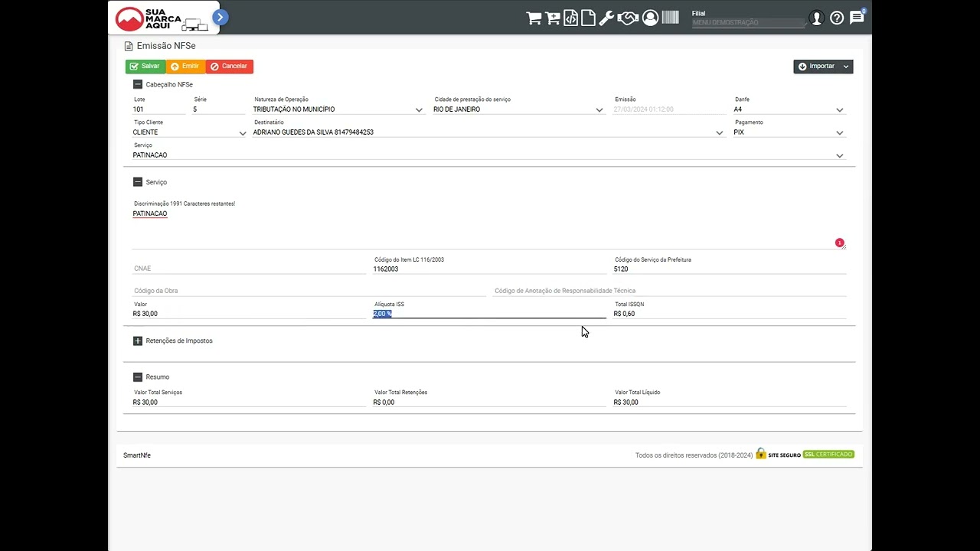Expand sidebar with blue arrow button

pyautogui.click(x=220, y=18)
